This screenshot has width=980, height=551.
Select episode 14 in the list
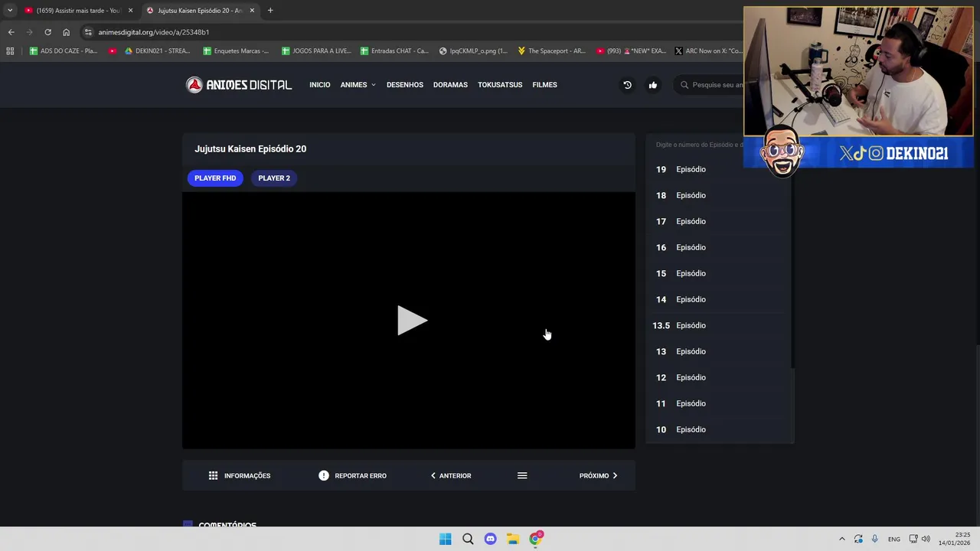point(715,299)
